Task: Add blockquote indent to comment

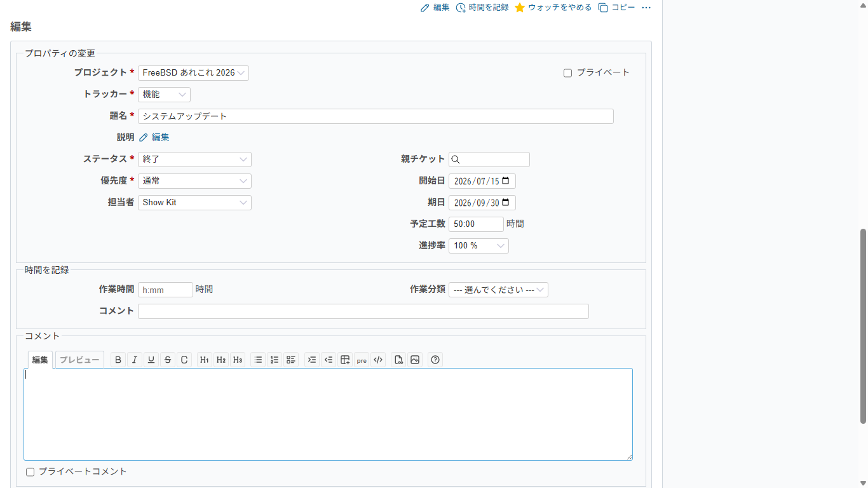Action: (312, 360)
